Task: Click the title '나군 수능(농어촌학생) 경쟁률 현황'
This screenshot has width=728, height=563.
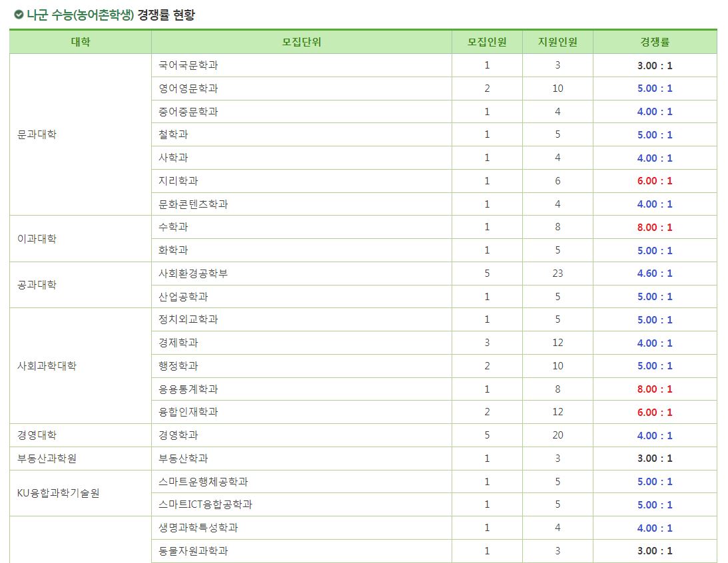Action: [x=111, y=15]
